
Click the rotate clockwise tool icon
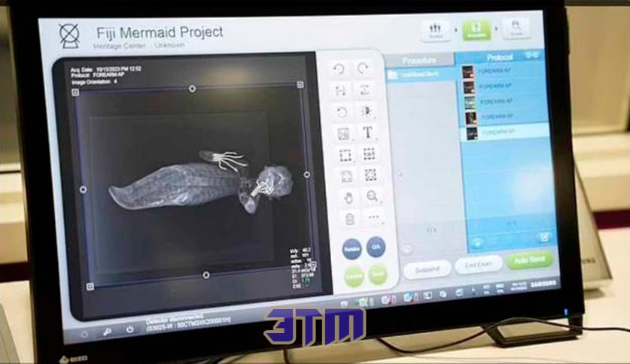click(364, 68)
